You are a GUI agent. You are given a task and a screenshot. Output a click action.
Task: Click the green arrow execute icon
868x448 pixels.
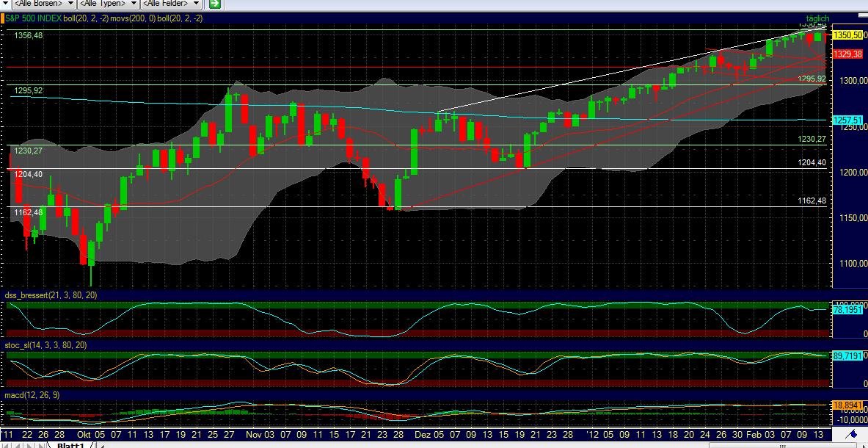(x=214, y=4)
